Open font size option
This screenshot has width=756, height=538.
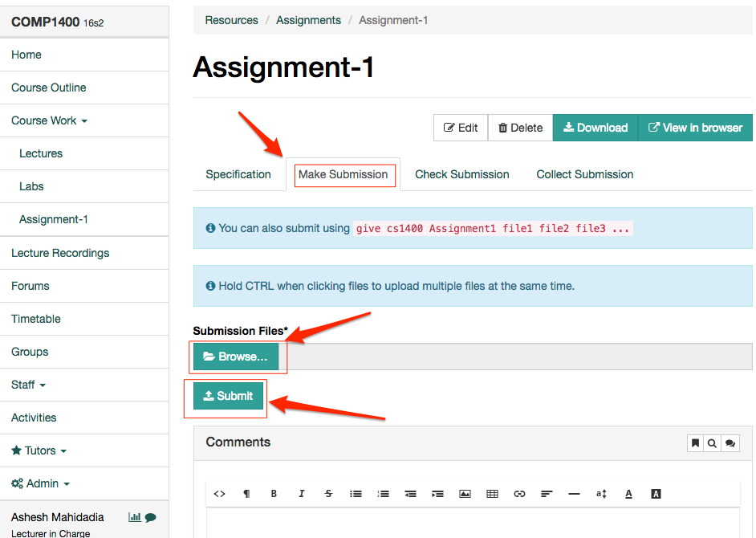(x=601, y=494)
